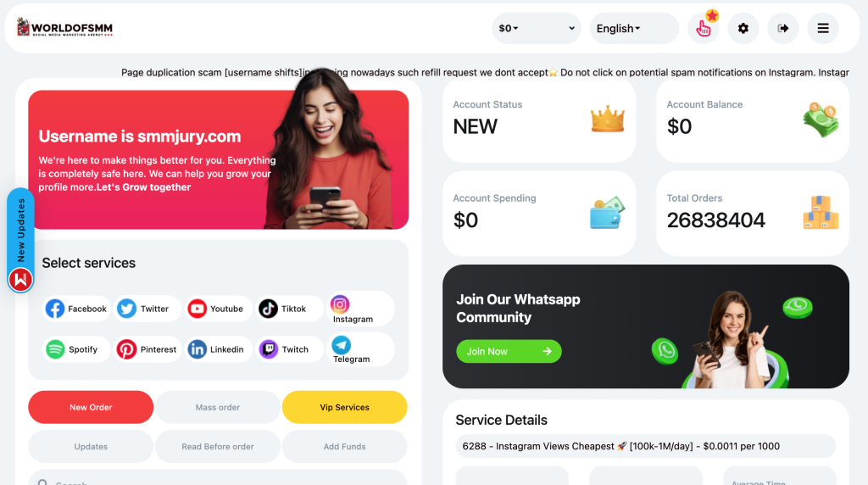Open the English language dropdown

(x=634, y=28)
